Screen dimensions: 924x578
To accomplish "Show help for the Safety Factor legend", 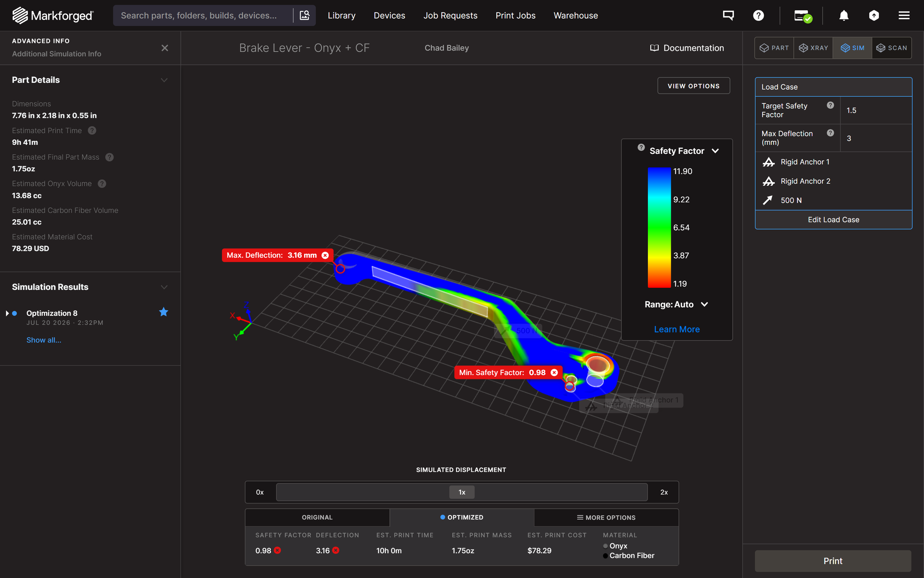I will [x=641, y=147].
